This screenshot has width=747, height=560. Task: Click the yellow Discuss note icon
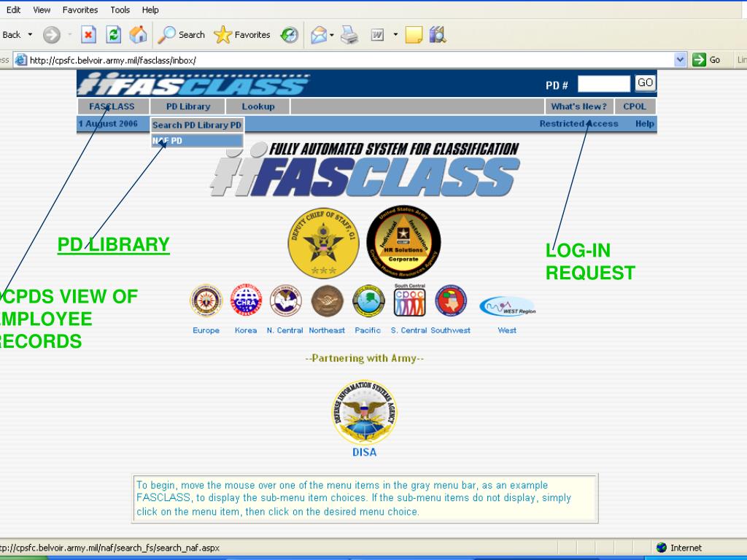coord(414,35)
